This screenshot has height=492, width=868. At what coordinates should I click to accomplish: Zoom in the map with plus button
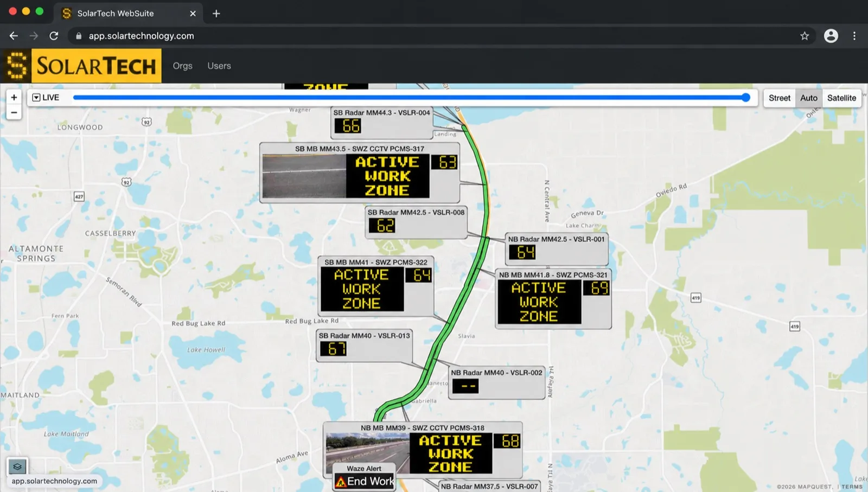click(x=14, y=98)
